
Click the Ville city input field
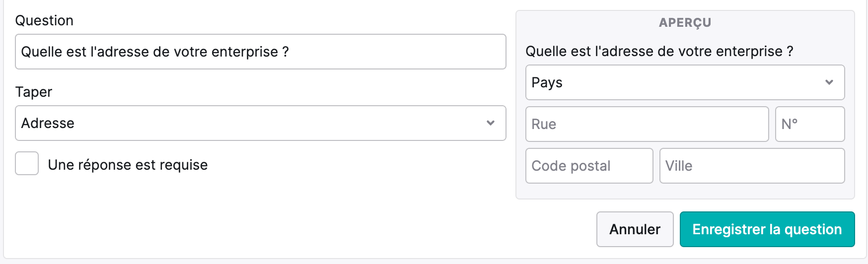tap(752, 166)
